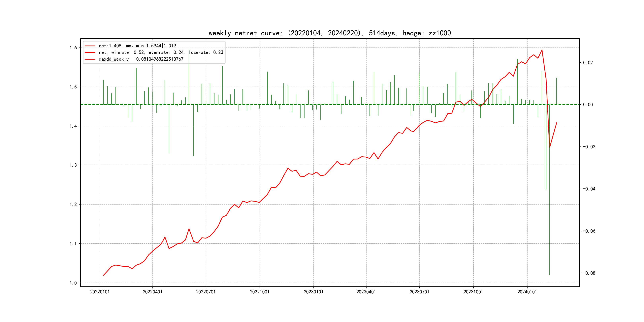Click the x-axis label 20230101
Screen dimensions: 644x322
point(313,292)
